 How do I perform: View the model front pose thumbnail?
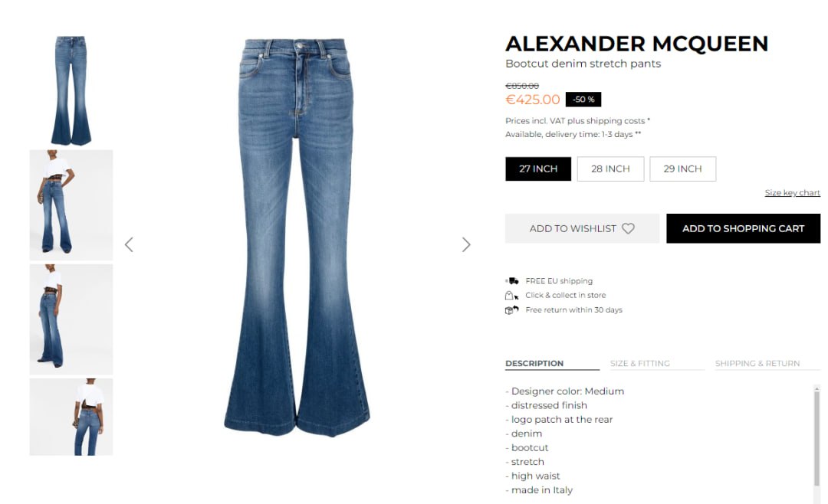coord(71,205)
